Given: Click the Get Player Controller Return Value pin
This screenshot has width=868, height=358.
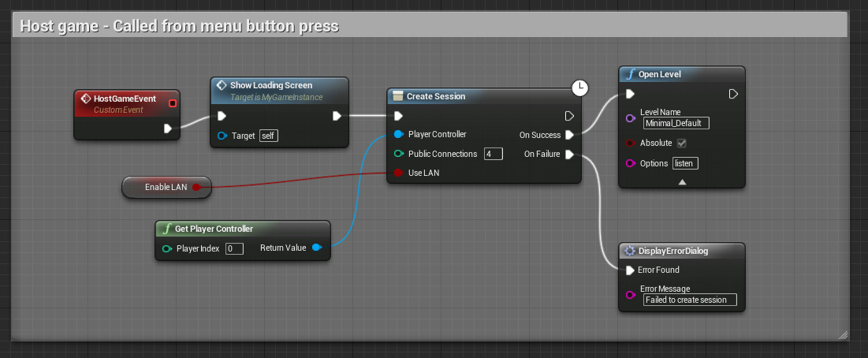Looking at the screenshot, I should point(316,248).
